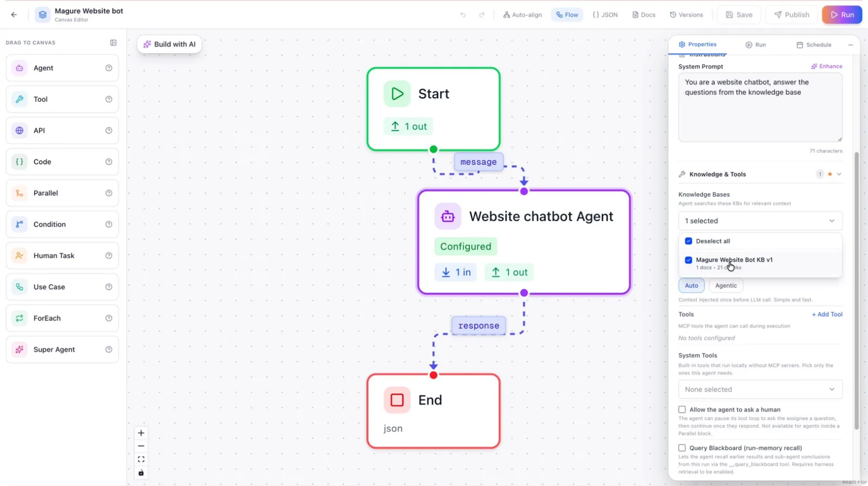Open help for Human Task block
The width and height of the screenshot is (868, 486).
tap(108, 255)
